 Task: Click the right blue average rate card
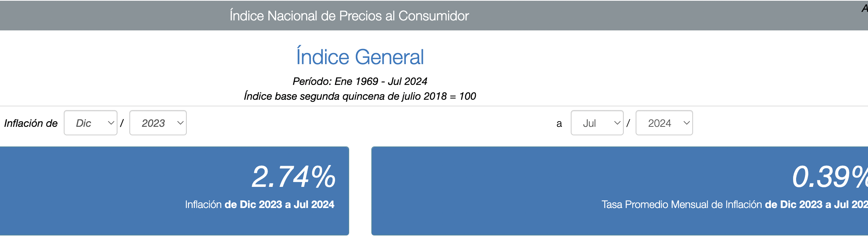(620, 191)
